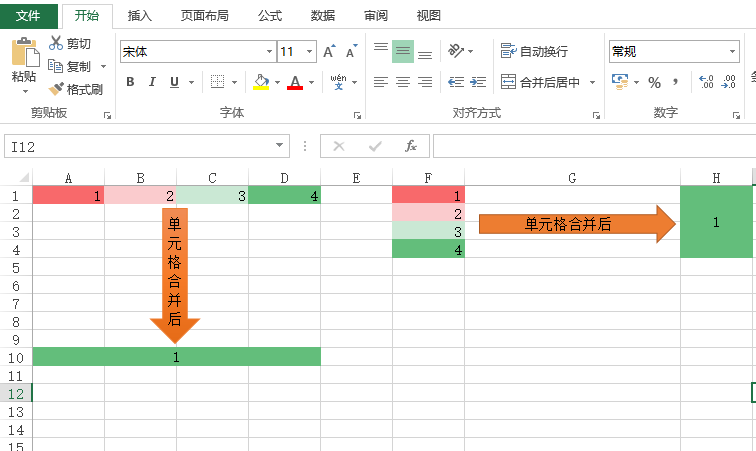Open merge and center dropdown arrow
This screenshot has width=756, height=451.
click(x=592, y=82)
